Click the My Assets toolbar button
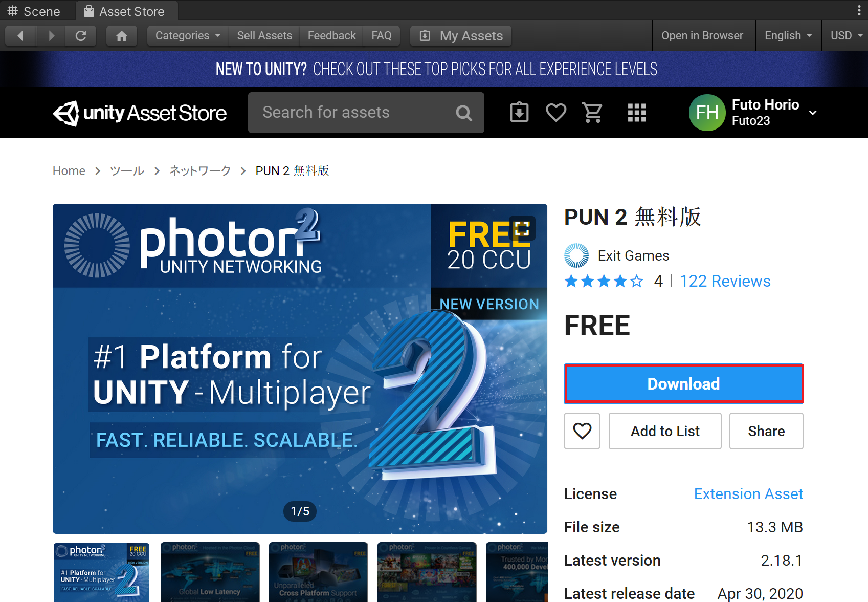Screen dimensions: 868x602 point(461,36)
